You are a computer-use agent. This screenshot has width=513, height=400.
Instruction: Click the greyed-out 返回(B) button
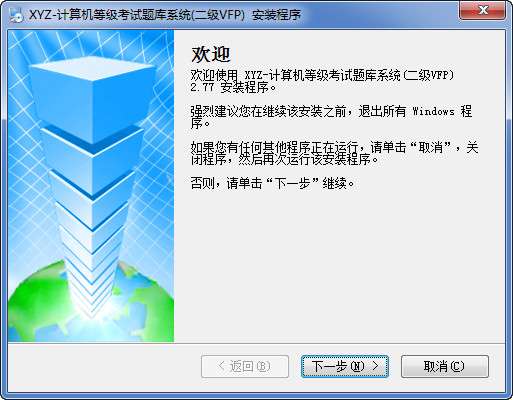[x=245, y=366]
